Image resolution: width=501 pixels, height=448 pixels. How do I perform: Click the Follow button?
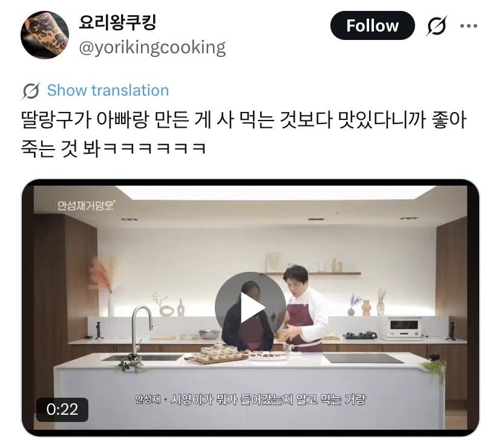[x=372, y=25]
